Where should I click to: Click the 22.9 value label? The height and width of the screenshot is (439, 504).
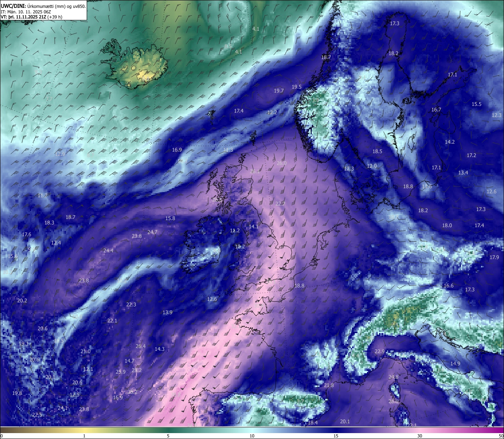coord(379,351)
